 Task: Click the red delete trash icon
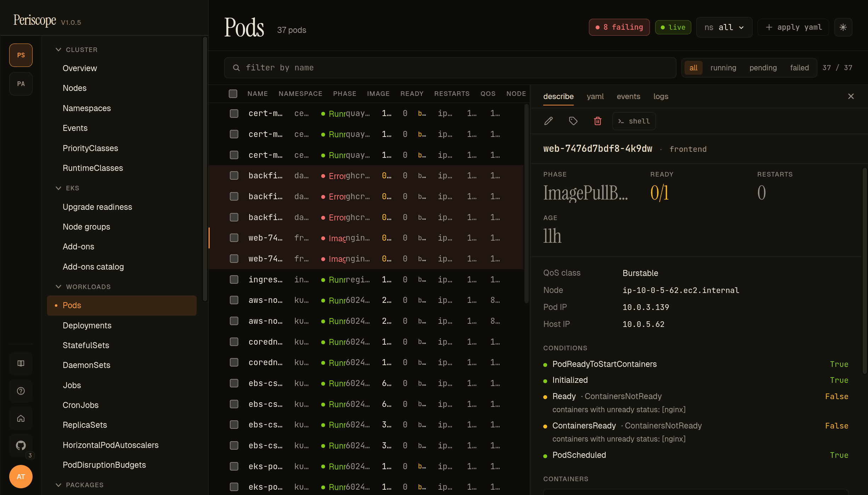[x=597, y=121]
